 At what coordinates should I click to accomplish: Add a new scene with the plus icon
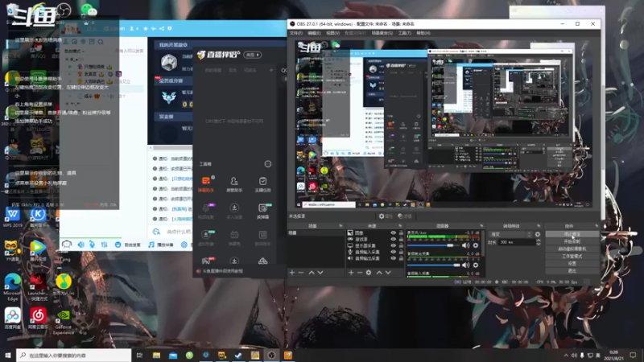tap(292, 273)
